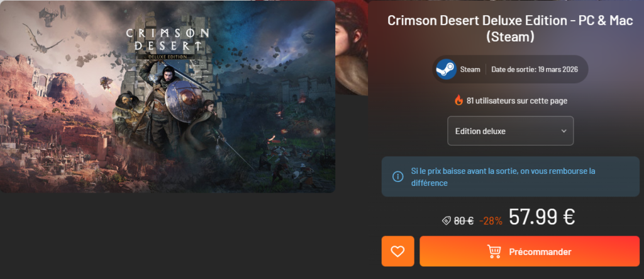Click the Crimson Desert Deluxe Edition title
Viewport: 644px width, 279px height.
510,28
